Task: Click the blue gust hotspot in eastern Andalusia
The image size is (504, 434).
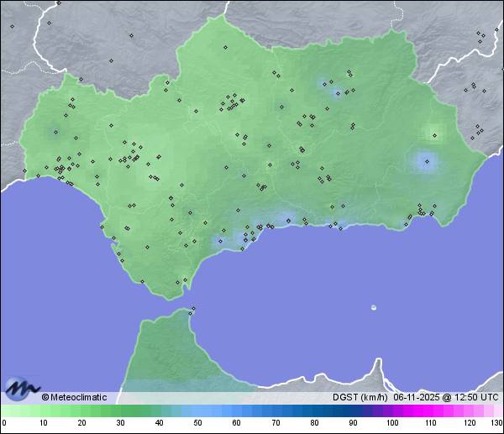Action: click(x=426, y=161)
